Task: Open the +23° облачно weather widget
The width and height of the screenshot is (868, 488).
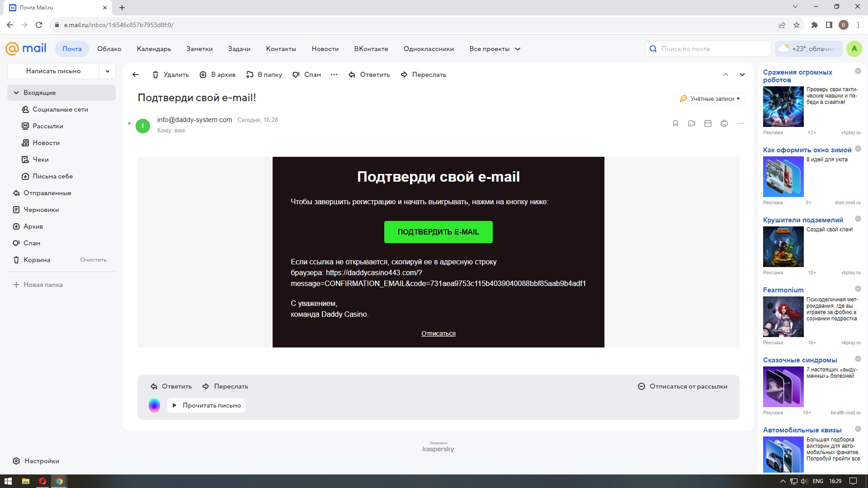Action: coord(809,49)
